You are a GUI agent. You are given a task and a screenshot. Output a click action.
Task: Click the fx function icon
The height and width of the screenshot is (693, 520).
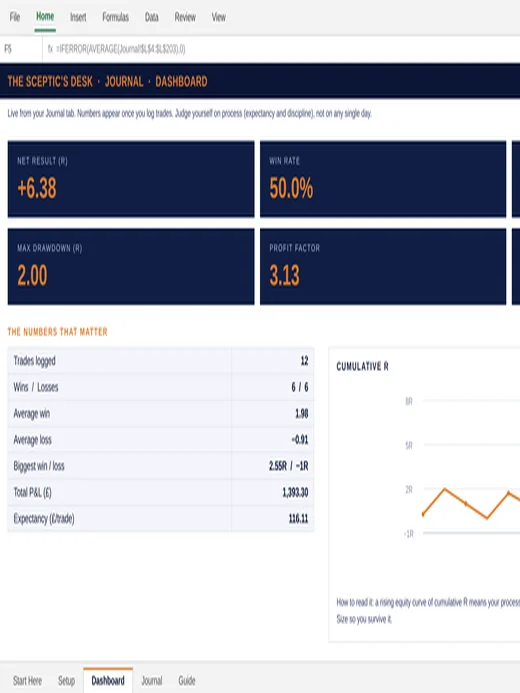[50, 49]
